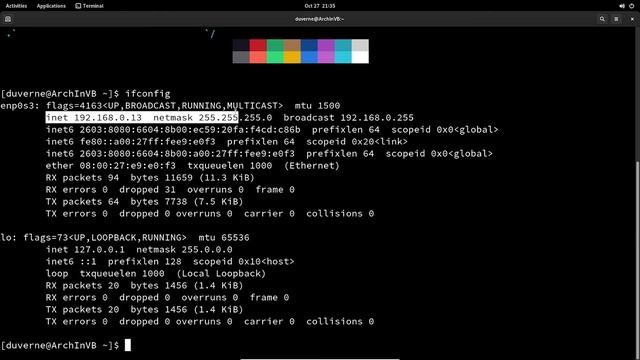Click the dropped 31 value
This screenshot has height=360, width=640.
[x=147, y=190]
